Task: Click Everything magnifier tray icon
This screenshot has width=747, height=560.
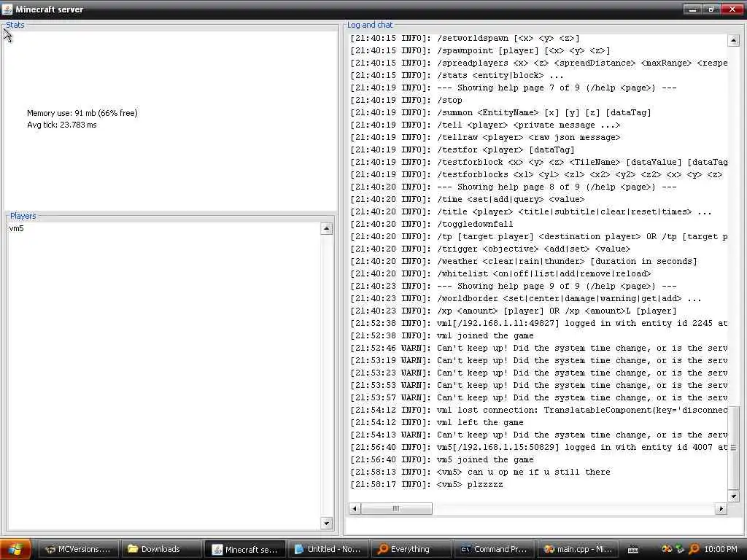Action: pos(694,549)
